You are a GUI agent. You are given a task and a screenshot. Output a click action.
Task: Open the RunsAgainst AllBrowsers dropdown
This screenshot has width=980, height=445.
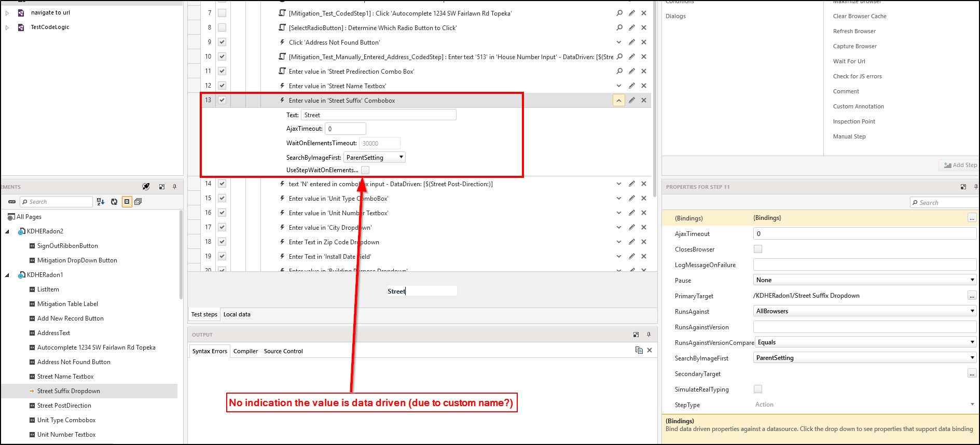[x=864, y=311]
